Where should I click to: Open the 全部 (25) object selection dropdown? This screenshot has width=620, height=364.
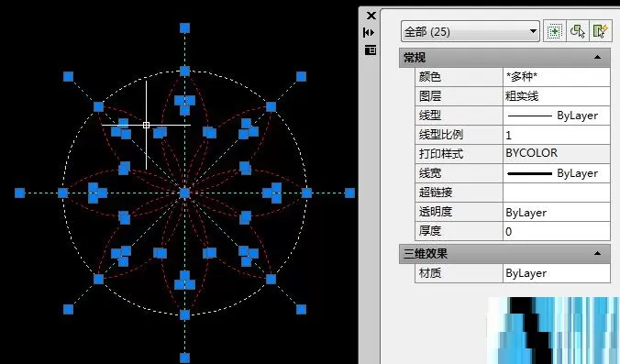point(471,31)
